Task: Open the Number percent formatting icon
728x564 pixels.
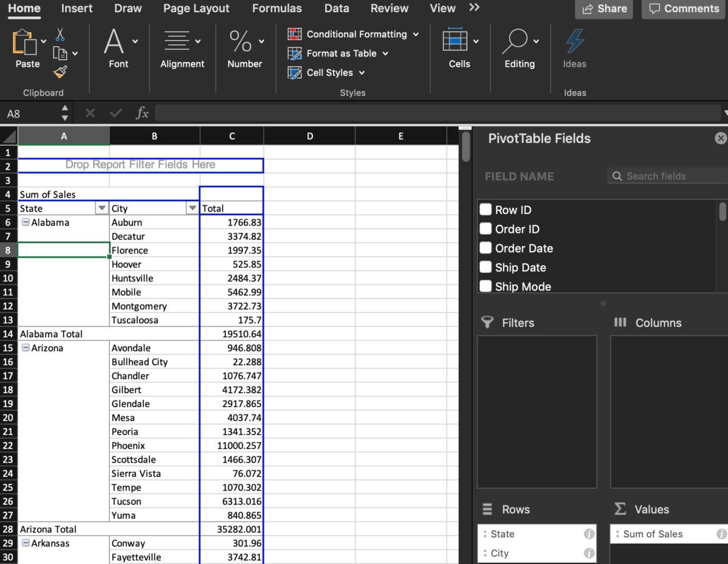Action: [241, 41]
